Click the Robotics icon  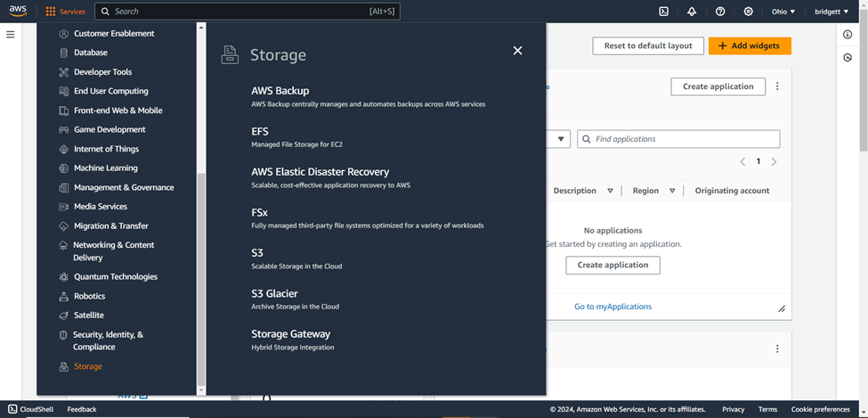coord(64,296)
